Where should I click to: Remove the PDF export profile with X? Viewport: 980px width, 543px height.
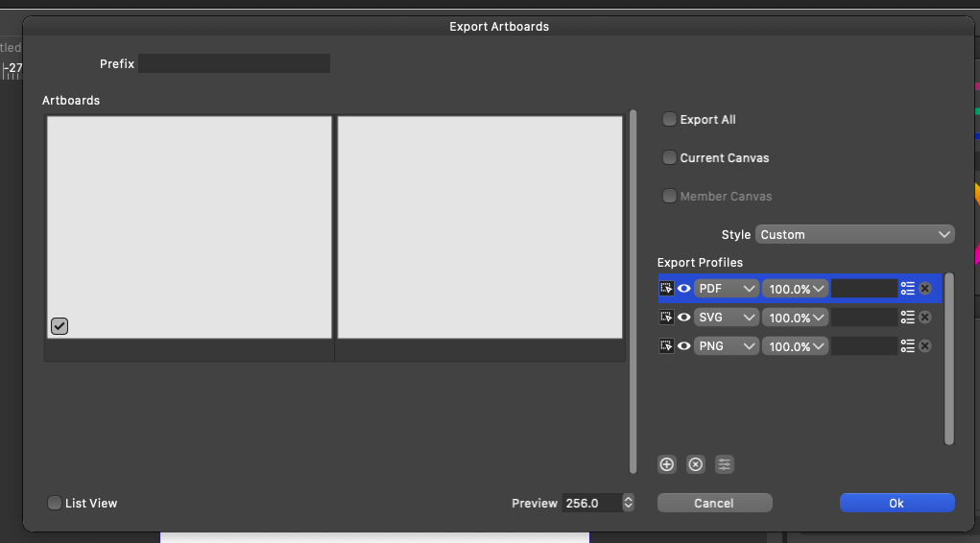coord(925,289)
